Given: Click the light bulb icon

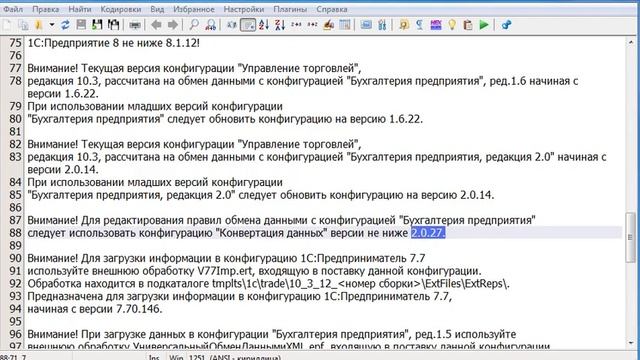Looking at the screenshot, I should click(x=452, y=25).
